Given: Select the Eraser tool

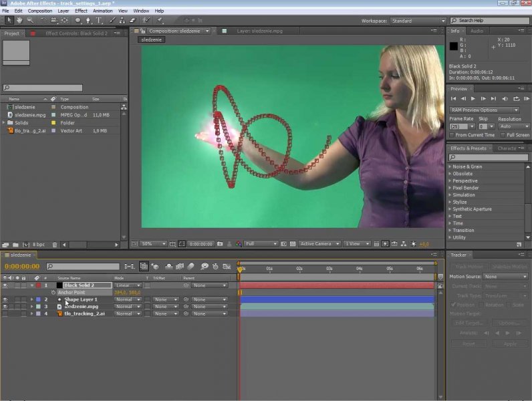Looking at the screenshot, I should tap(132, 21).
